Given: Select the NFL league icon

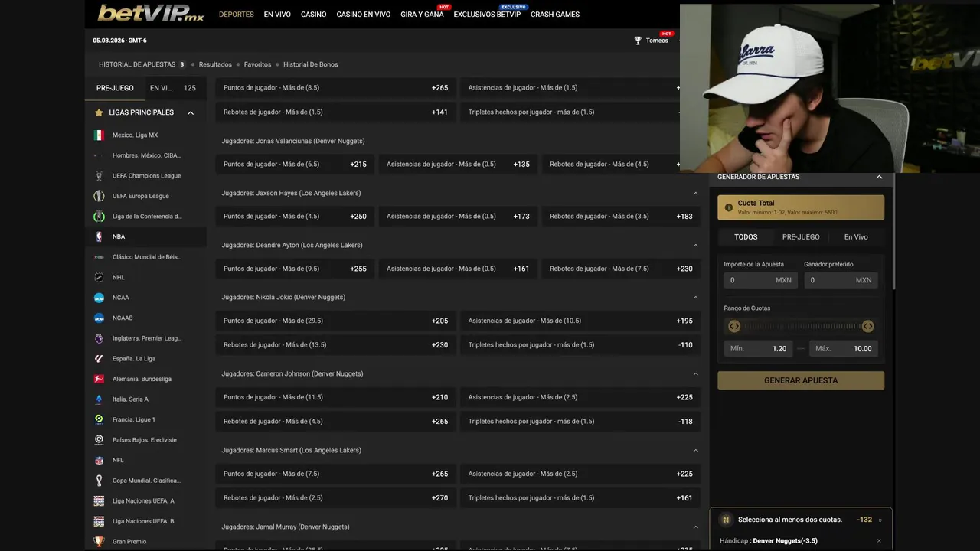Looking at the screenshot, I should coord(99,460).
